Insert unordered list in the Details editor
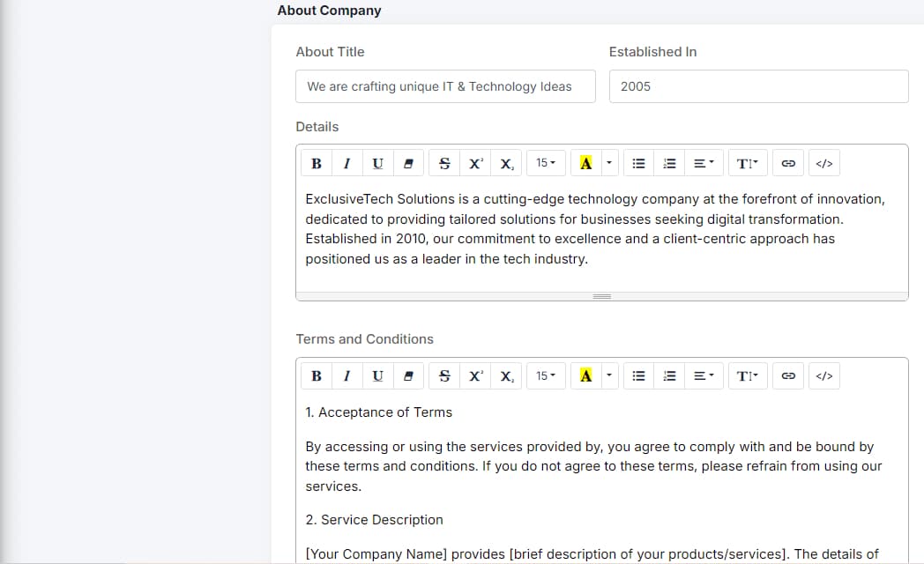 (639, 163)
